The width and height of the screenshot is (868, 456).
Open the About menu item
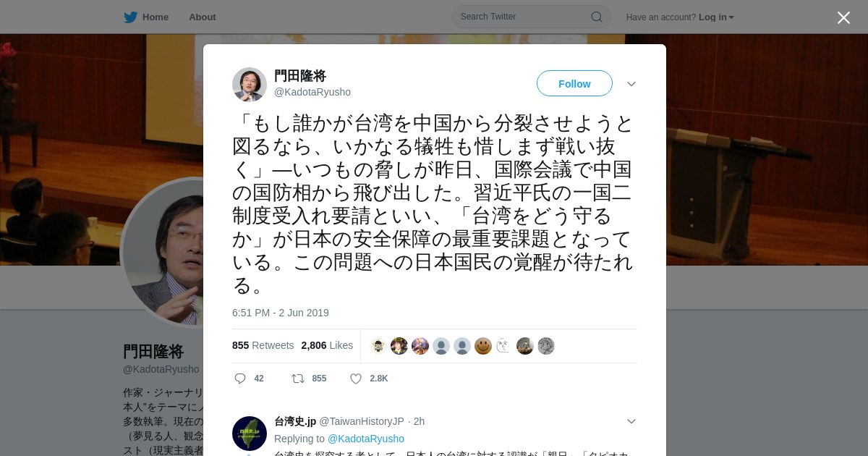pos(203,17)
